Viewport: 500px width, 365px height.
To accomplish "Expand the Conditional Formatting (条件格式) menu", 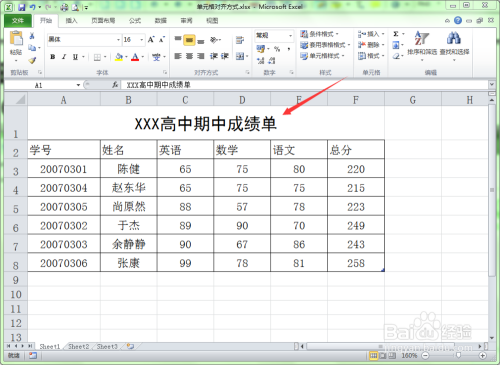I will pos(319,34).
